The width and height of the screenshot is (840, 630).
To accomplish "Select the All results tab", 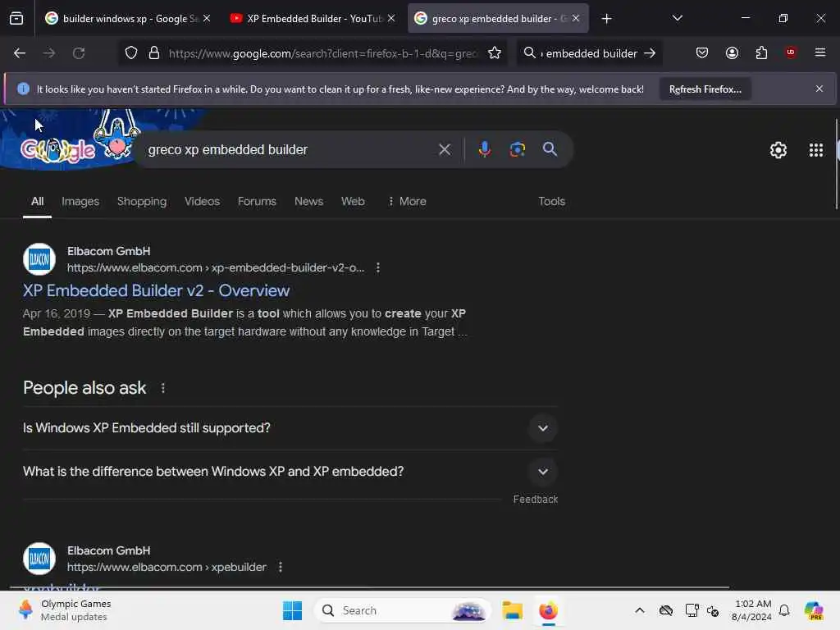I will pyautogui.click(x=37, y=202).
